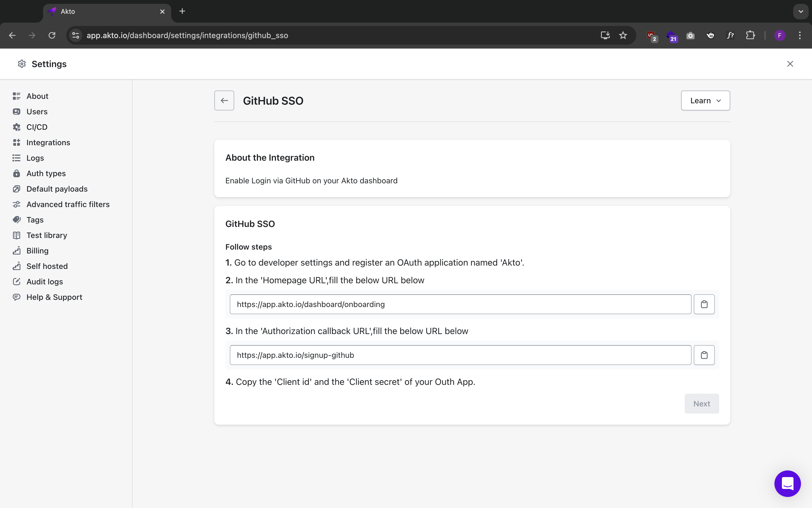812x508 pixels.
Task: Reload the page in the browser
Action: [52, 35]
